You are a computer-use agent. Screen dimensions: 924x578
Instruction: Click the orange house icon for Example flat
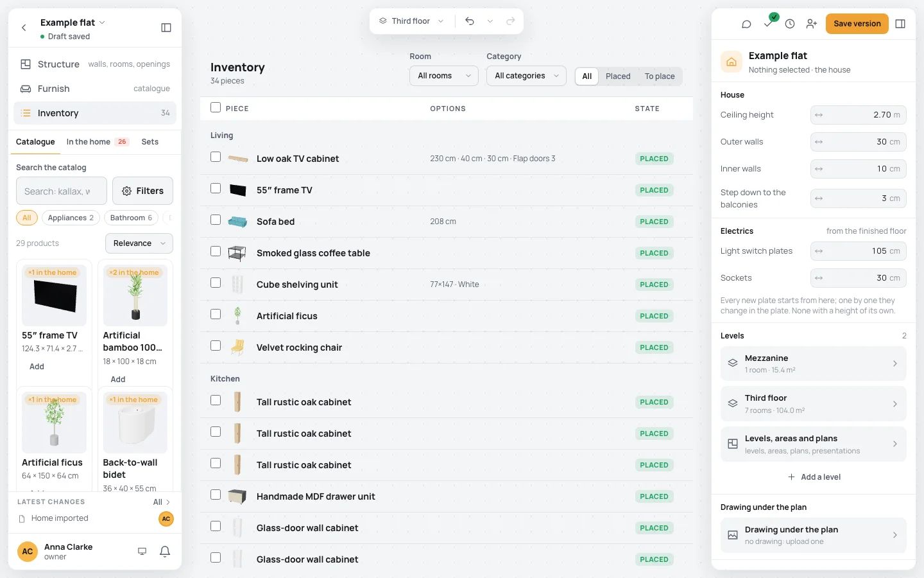pos(731,62)
